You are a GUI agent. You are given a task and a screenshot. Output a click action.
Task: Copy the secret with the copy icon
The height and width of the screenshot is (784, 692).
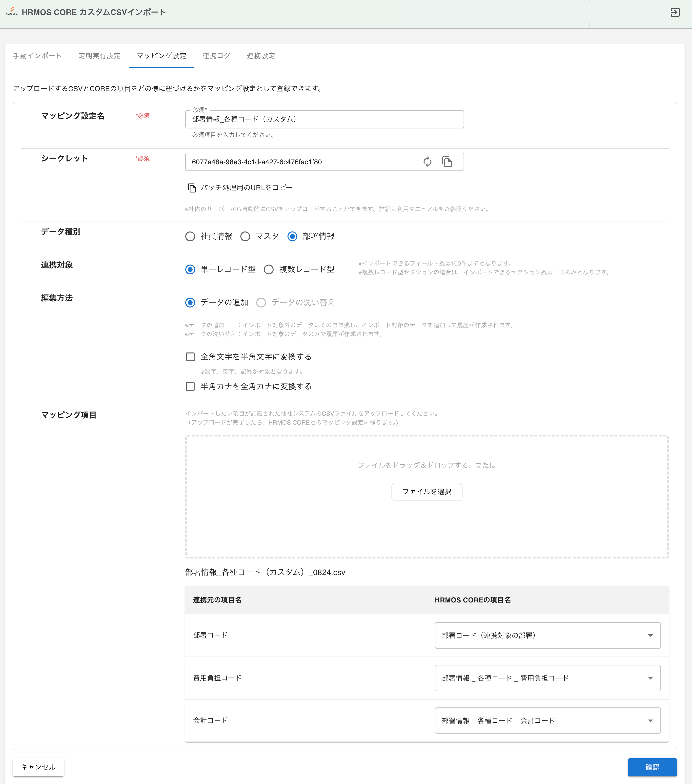447,162
